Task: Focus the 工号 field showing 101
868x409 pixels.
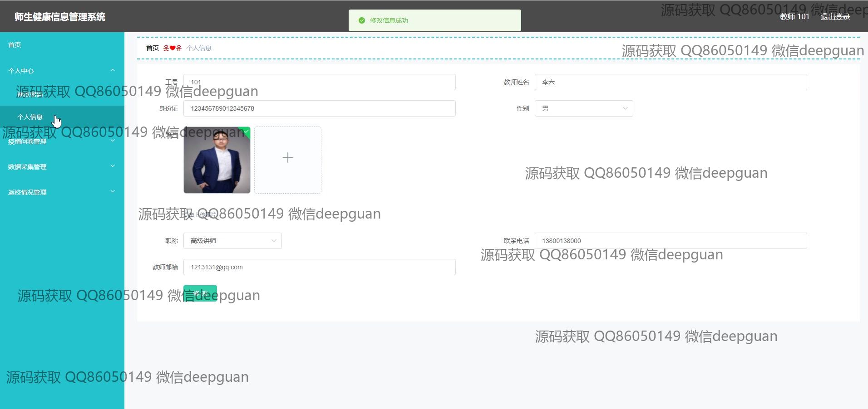Action: pyautogui.click(x=320, y=82)
